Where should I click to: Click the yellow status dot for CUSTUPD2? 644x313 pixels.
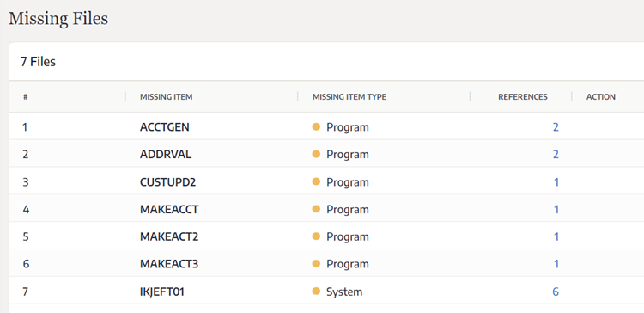click(x=316, y=181)
